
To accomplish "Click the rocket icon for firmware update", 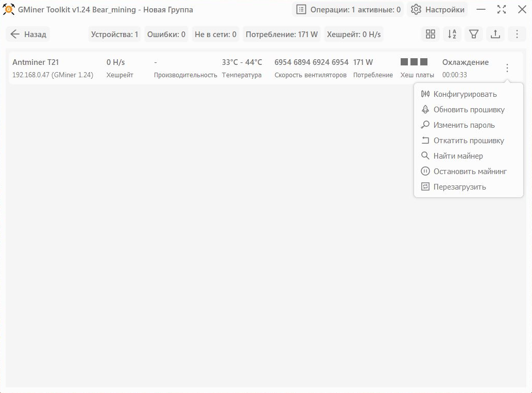I will tap(425, 109).
